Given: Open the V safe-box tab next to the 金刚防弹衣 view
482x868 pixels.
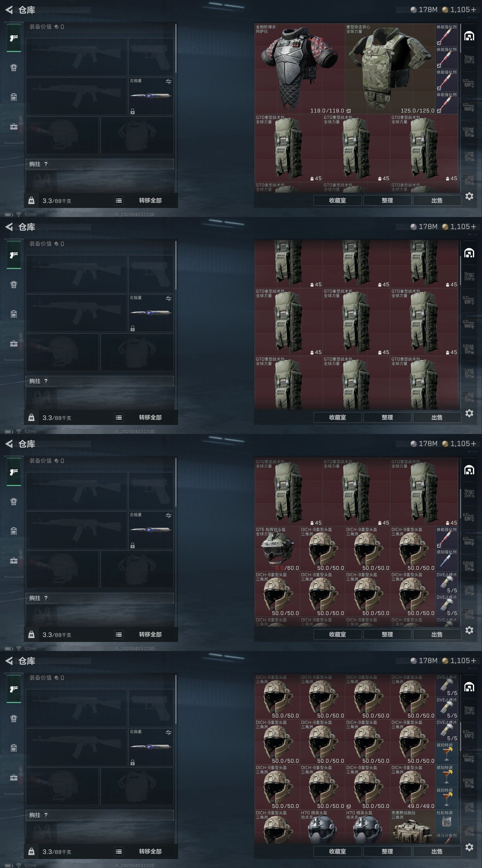Looking at the screenshot, I should coord(469,59).
